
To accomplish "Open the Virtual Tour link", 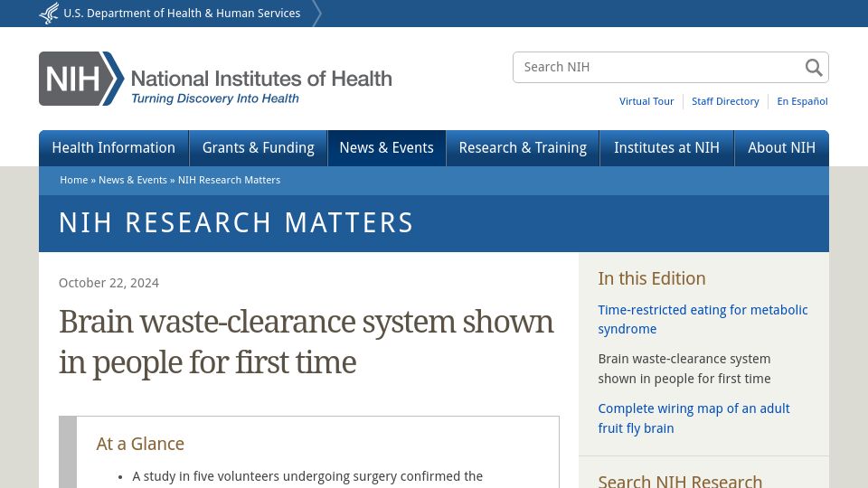I will pos(646,101).
